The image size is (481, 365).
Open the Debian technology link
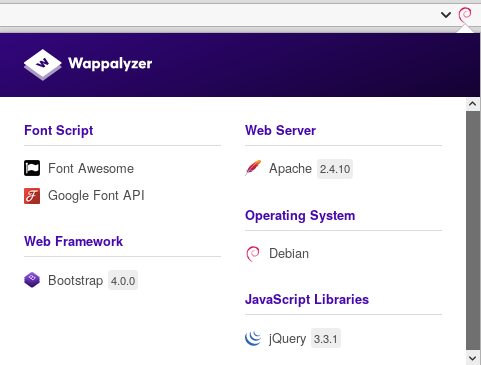click(x=289, y=254)
